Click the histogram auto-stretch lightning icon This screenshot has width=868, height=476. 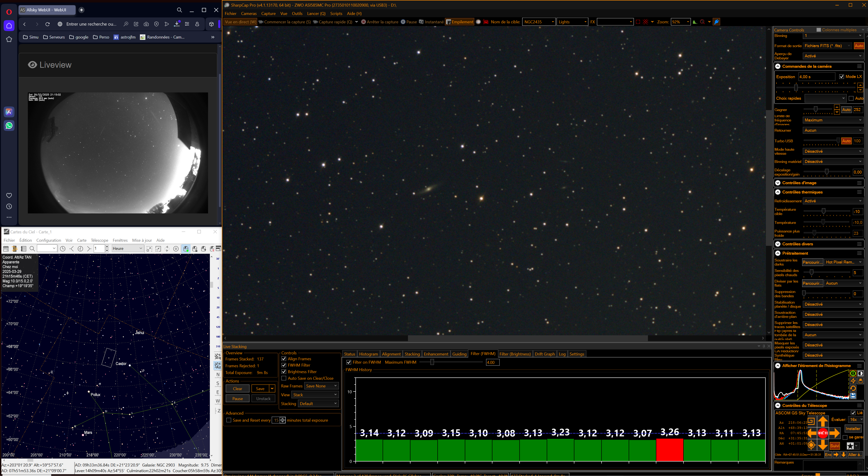tap(853, 381)
